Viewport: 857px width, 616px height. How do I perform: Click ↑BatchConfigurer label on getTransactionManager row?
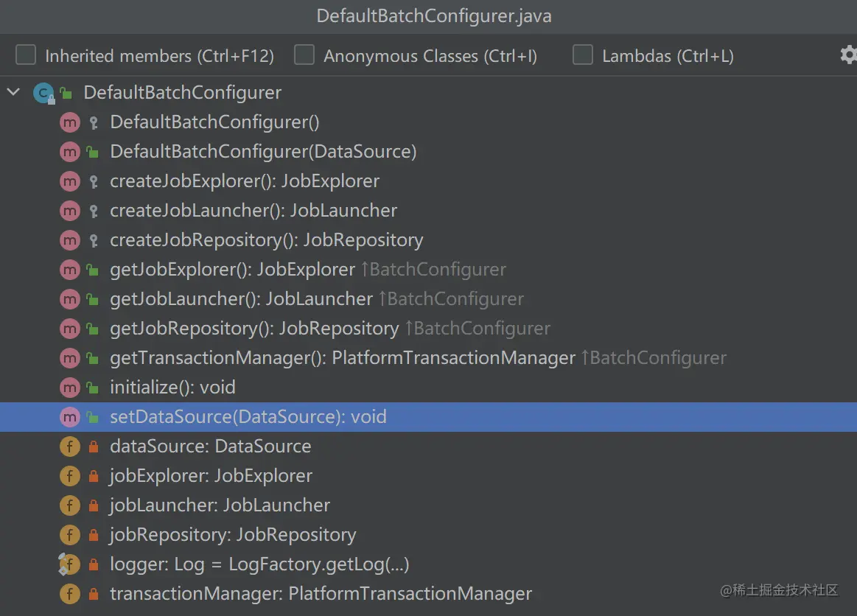tap(654, 358)
